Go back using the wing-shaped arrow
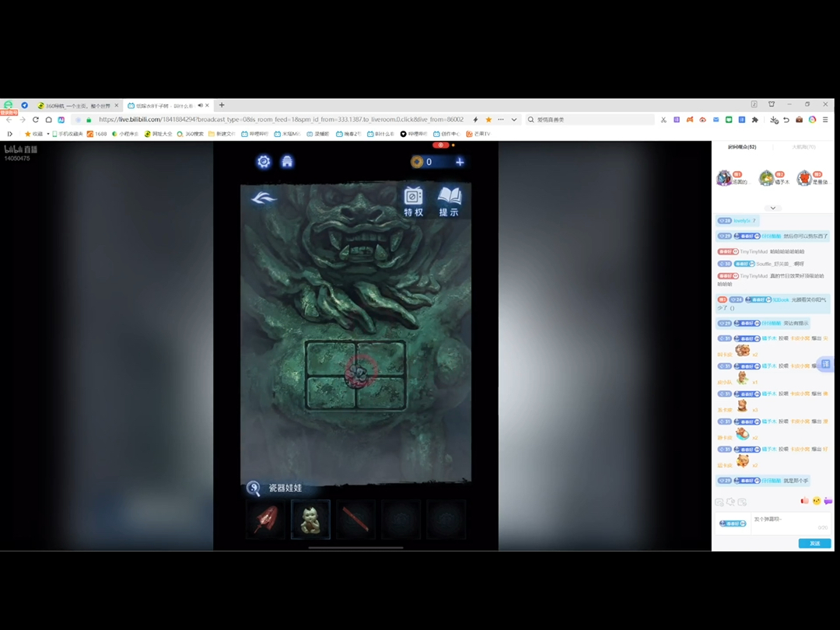The width and height of the screenshot is (840, 630). pos(264,198)
